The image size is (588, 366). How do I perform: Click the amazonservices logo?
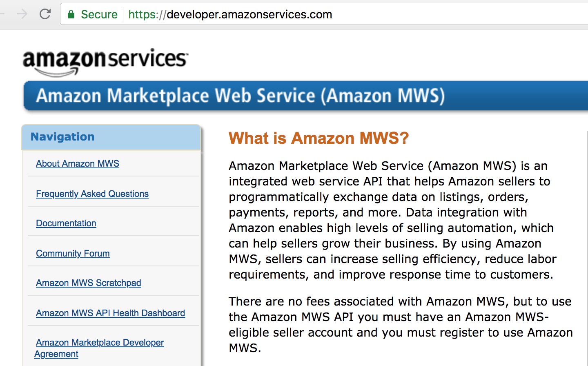pyautogui.click(x=105, y=61)
